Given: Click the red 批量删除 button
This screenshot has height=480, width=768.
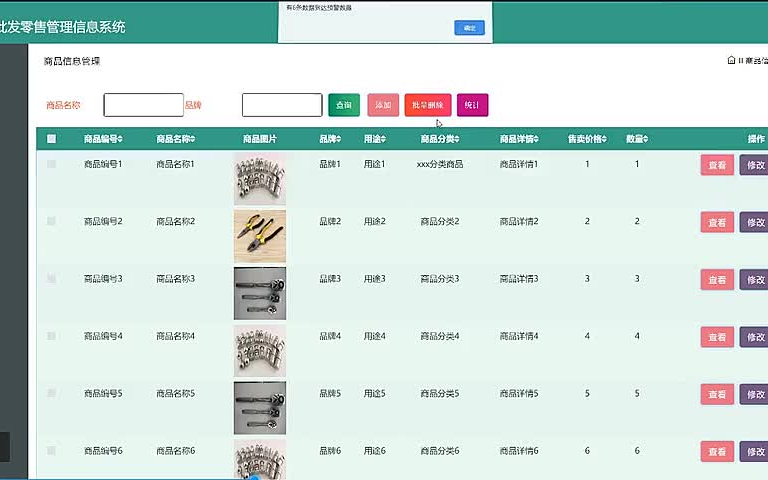Looking at the screenshot, I should click(428, 105).
